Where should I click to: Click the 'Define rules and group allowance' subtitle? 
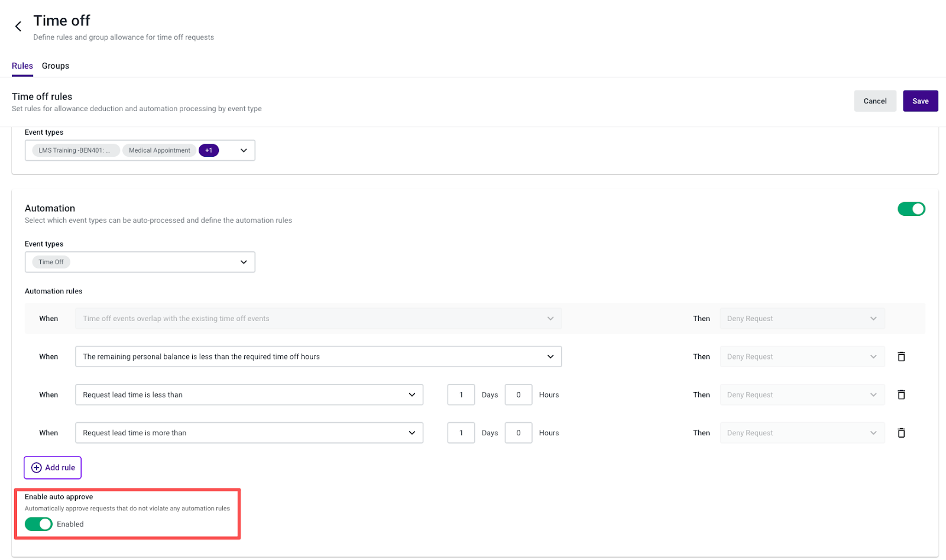click(124, 37)
